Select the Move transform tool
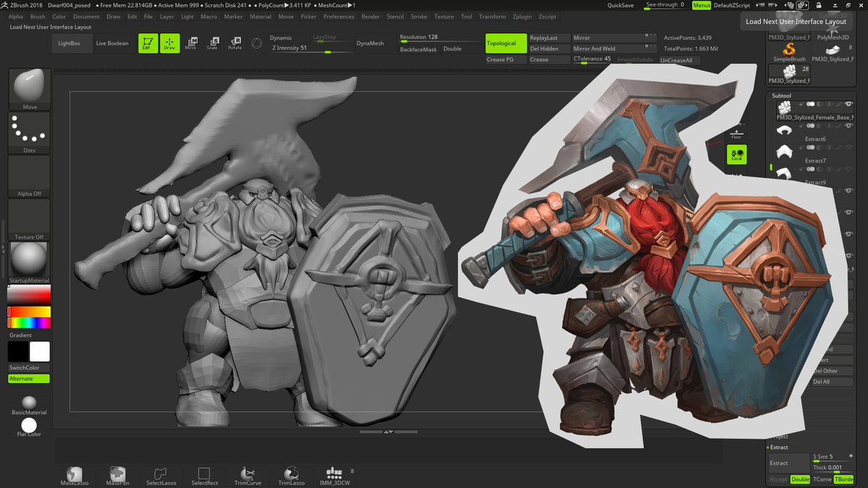The image size is (868, 488). (x=191, y=43)
